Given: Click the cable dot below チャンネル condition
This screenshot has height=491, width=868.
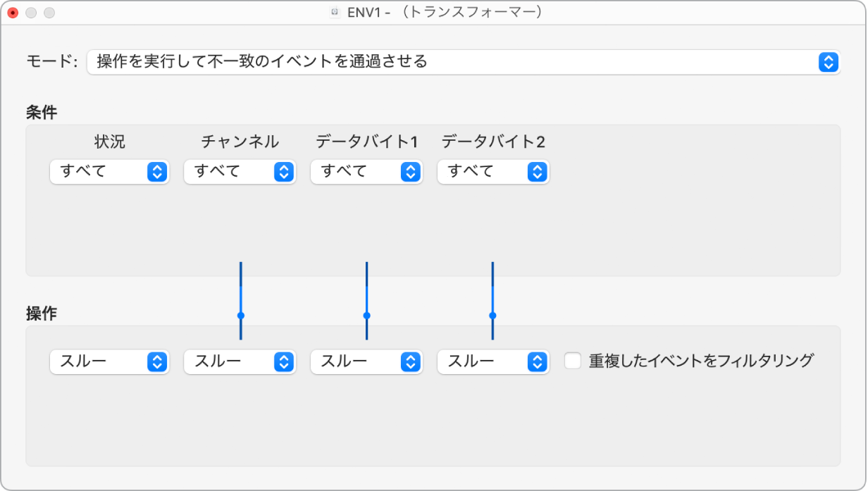Looking at the screenshot, I should tap(240, 316).
